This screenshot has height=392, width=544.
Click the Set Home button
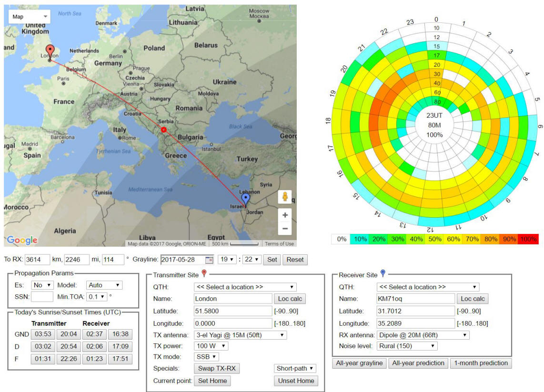coord(212,381)
